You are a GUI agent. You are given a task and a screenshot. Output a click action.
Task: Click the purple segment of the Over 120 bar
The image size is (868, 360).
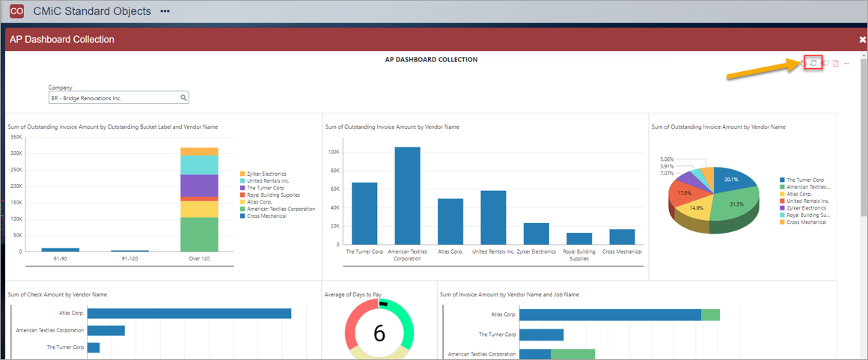pyautogui.click(x=199, y=186)
